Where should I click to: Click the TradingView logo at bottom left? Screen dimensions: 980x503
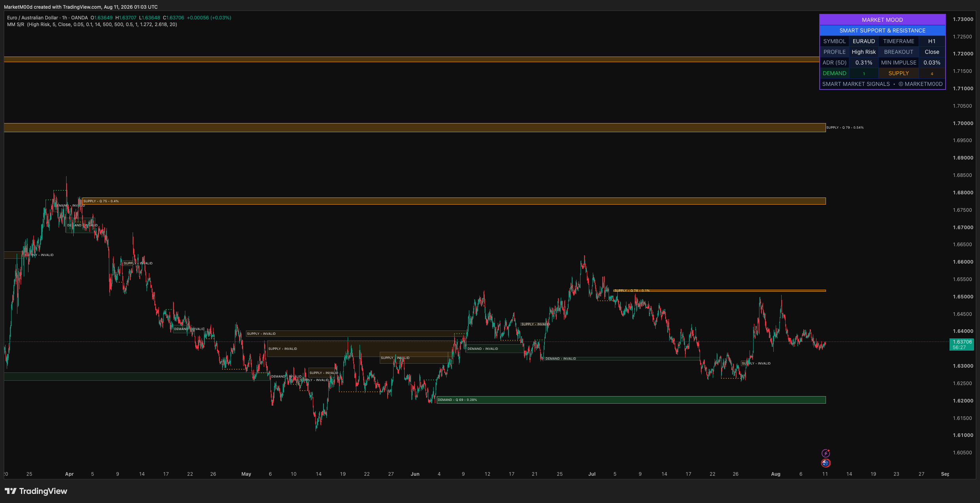[x=36, y=491]
